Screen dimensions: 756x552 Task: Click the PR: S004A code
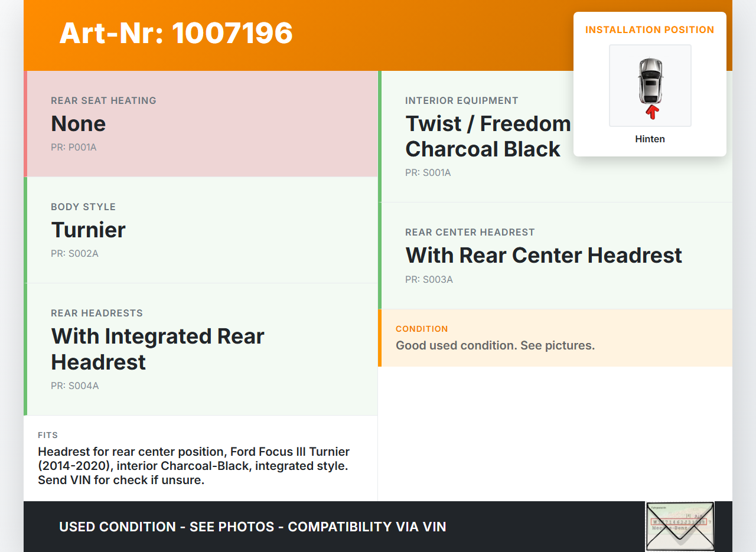74,386
